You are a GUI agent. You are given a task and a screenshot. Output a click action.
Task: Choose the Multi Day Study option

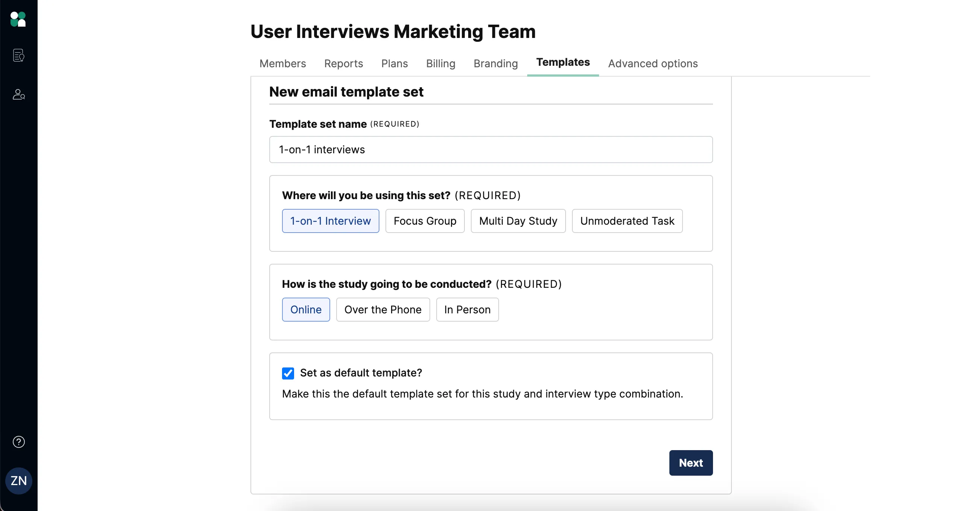tap(518, 221)
